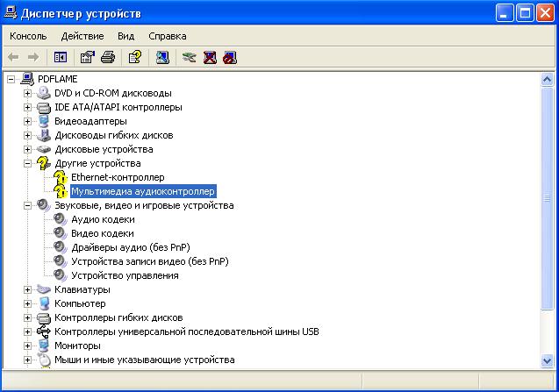559x392 pixels.
Task: Maximize the Диспетчер устройств window
Action: pos(525,13)
